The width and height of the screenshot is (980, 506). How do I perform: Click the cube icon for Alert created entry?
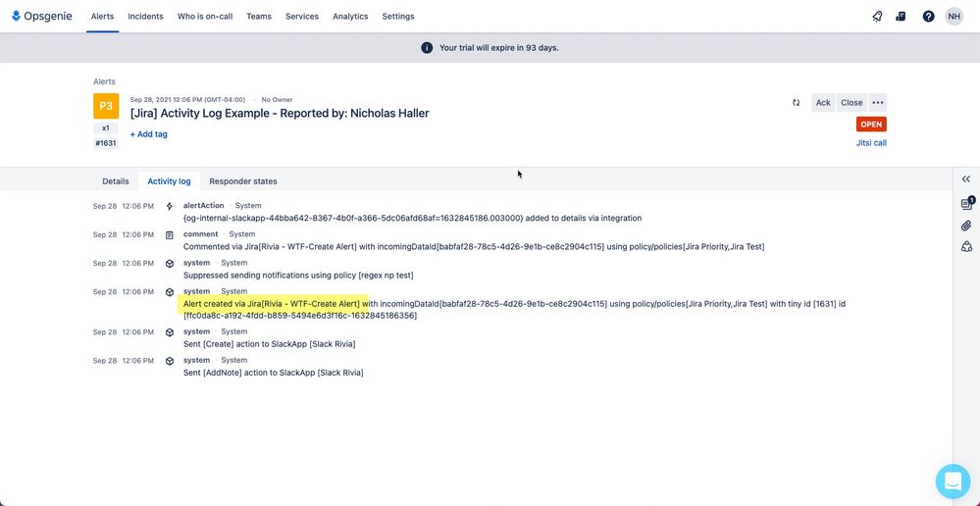pos(170,291)
